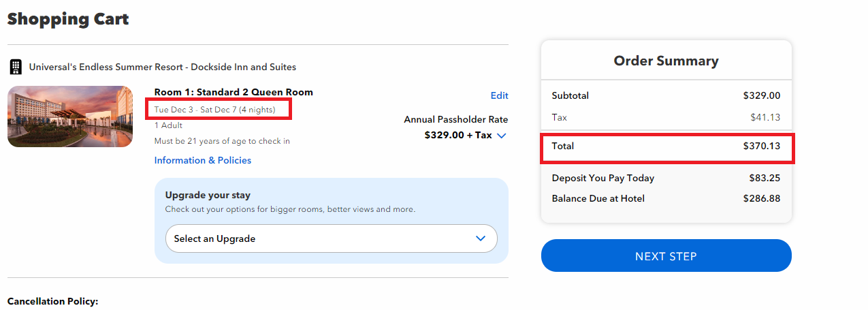Click the upgrade dropdown chevron arrow
Screen dimensions: 868x310
(481, 238)
